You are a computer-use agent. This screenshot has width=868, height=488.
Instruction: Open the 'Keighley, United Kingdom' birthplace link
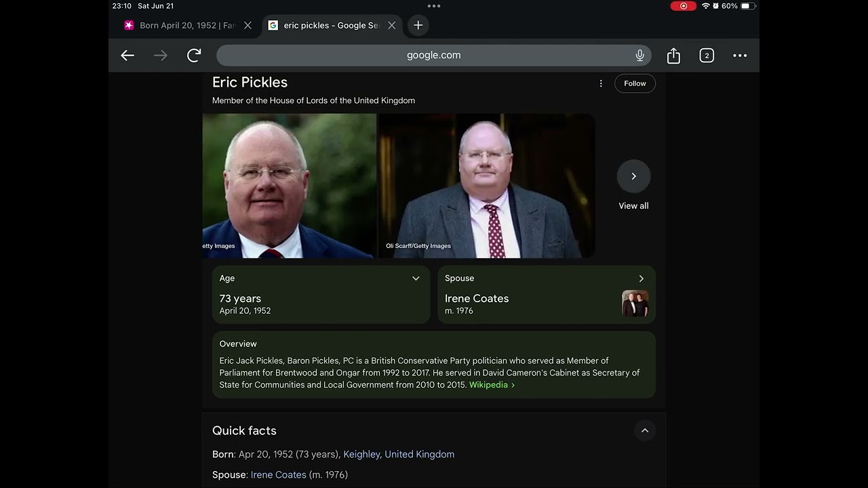399,454
